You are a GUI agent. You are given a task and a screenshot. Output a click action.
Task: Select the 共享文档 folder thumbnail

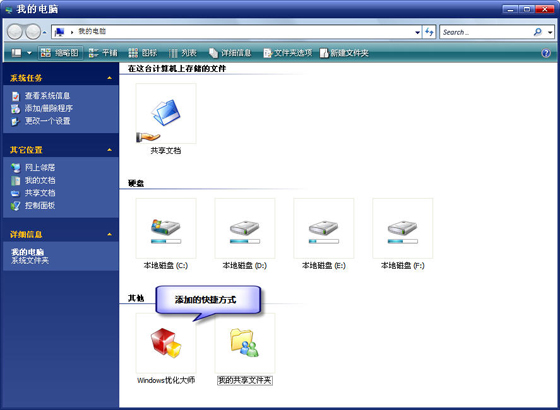pyautogui.click(x=166, y=114)
